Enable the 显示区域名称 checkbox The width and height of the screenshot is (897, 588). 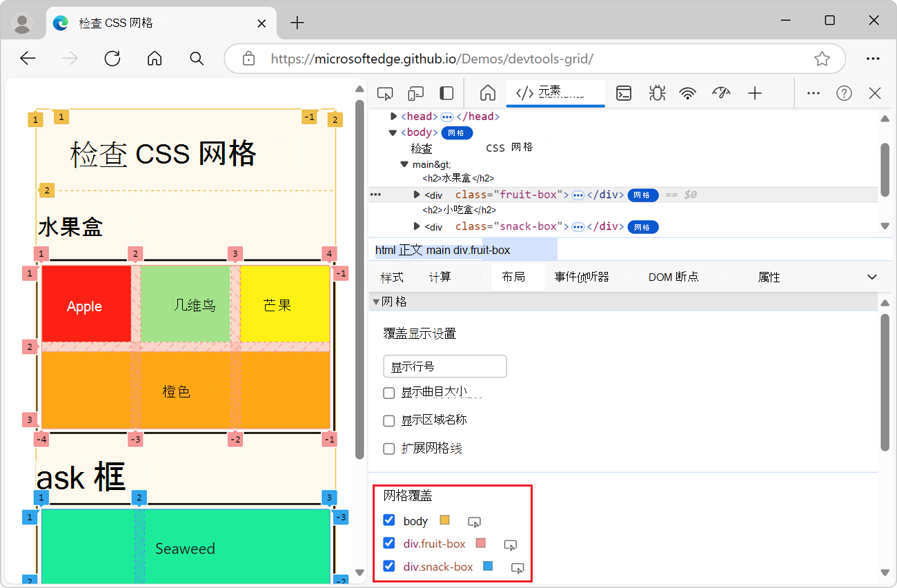(x=388, y=420)
